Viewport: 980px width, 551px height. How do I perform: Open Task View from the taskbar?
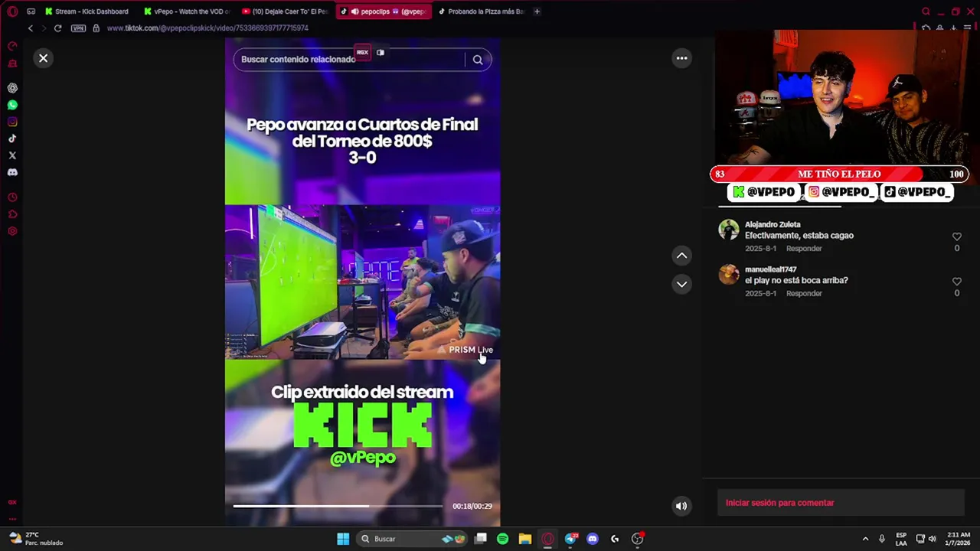[480, 539]
